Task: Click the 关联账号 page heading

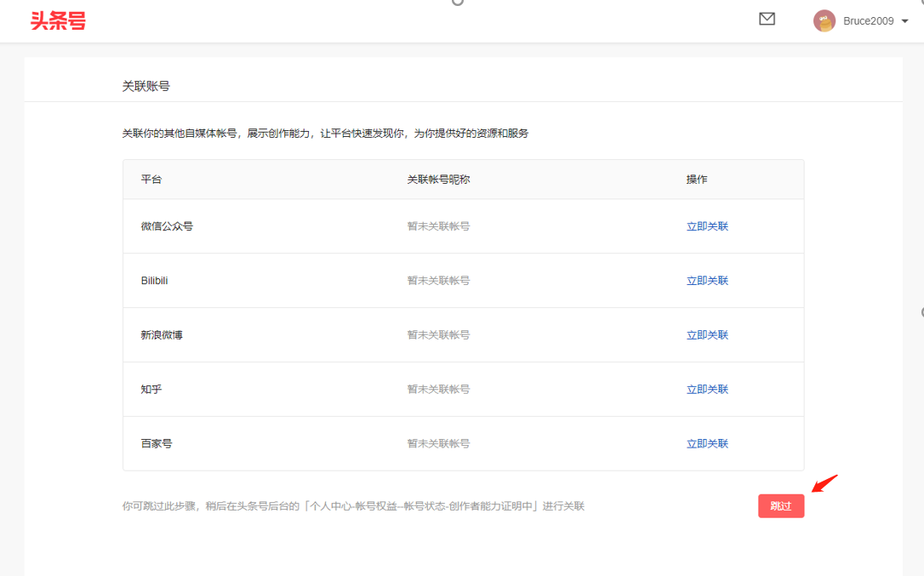Action: (145, 86)
